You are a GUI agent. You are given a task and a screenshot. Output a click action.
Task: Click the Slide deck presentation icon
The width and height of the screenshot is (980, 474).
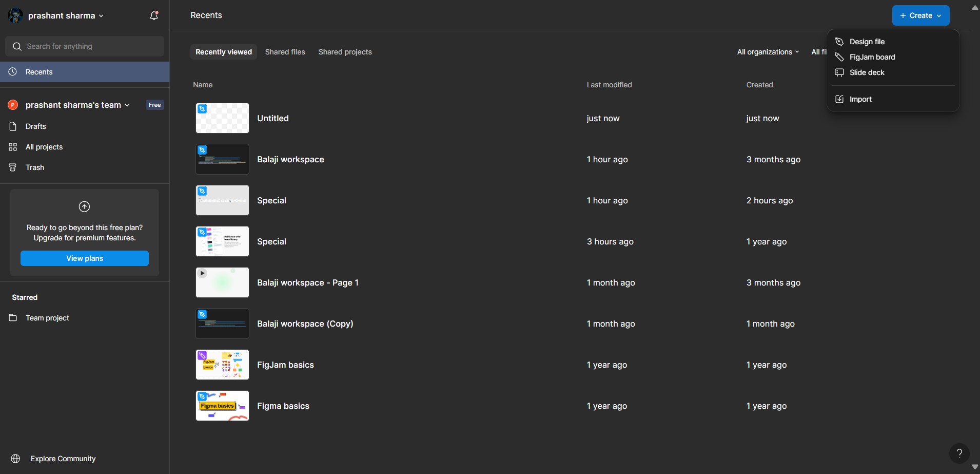[839, 72]
